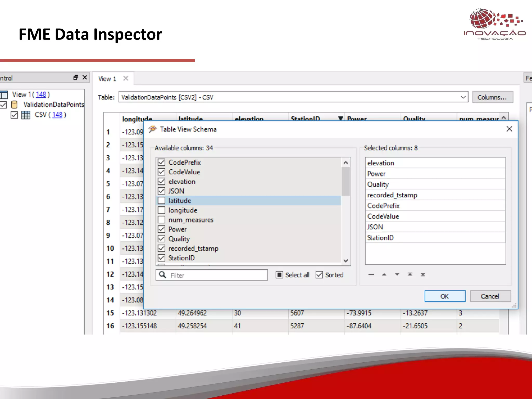
Task: Move selected column up arrow
Action: tap(384, 274)
